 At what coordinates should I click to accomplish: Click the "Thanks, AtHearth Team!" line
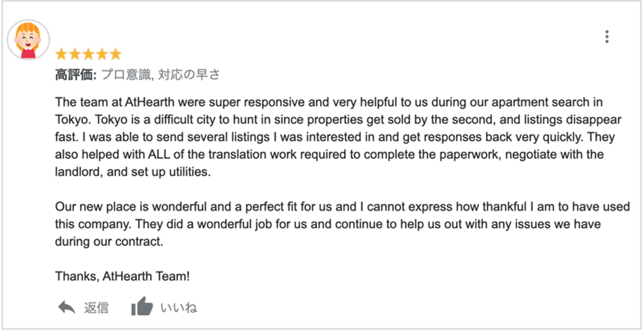point(123,276)
